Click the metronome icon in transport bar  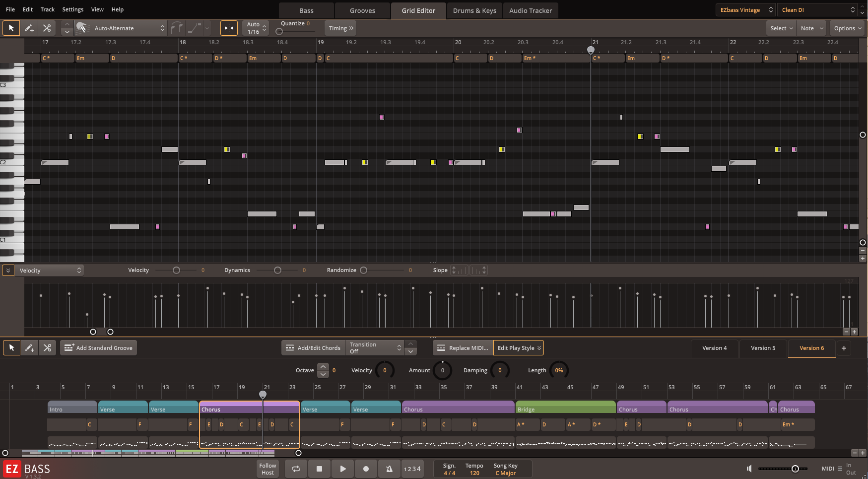[x=389, y=469]
